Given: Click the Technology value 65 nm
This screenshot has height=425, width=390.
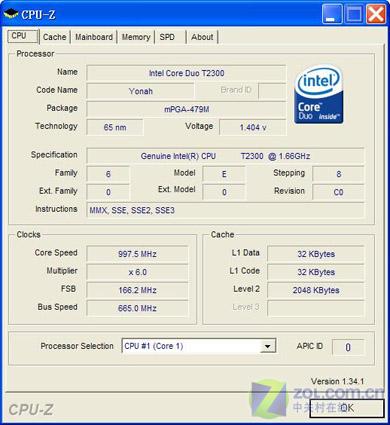Looking at the screenshot, I should tap(115, 127).
